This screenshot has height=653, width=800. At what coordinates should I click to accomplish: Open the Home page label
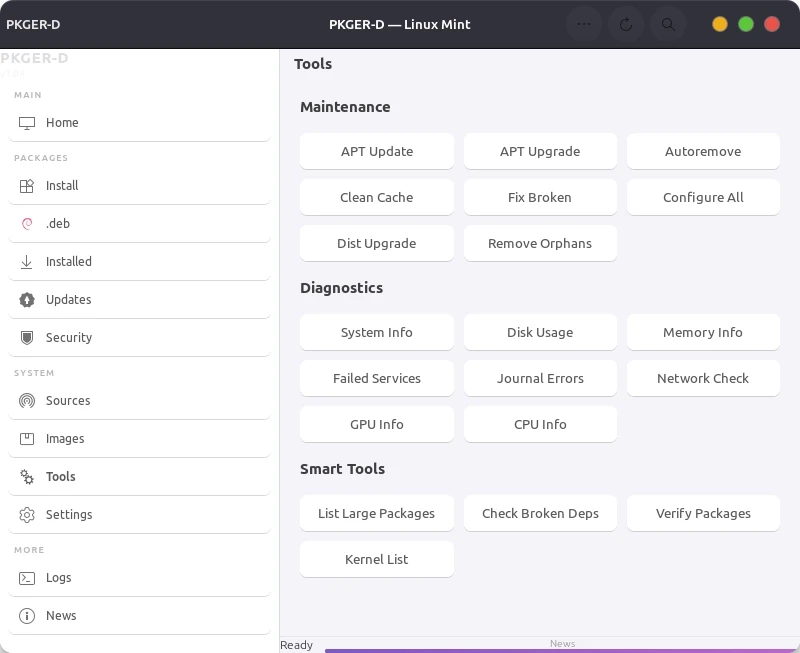click(x=62, y=122)
